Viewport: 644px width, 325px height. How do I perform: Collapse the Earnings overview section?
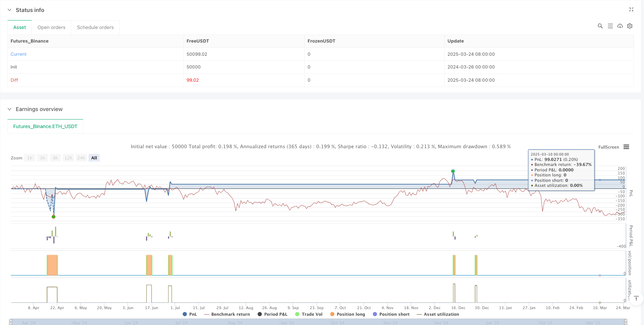[x=10, y=109]
